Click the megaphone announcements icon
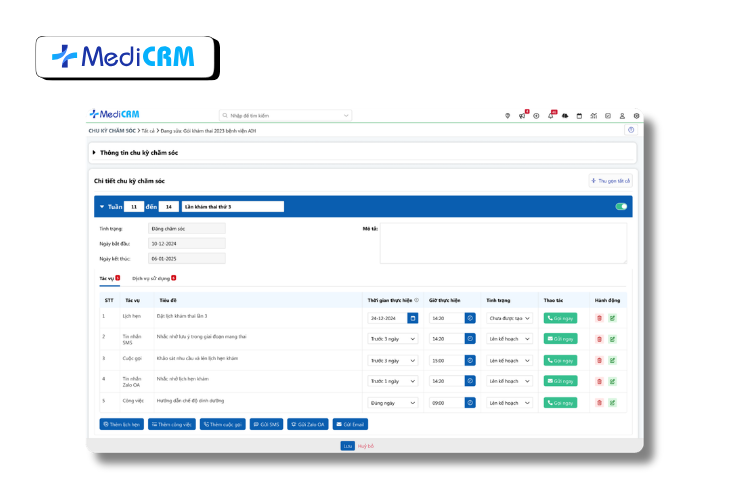Viewport: 750px width, 500px height. pyautogui.click(x=521, y=116)
